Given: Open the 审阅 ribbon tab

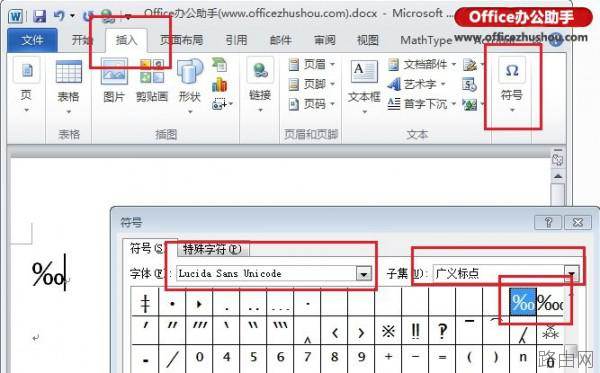Looking at the screenshot, I should [x=324, y=40].
